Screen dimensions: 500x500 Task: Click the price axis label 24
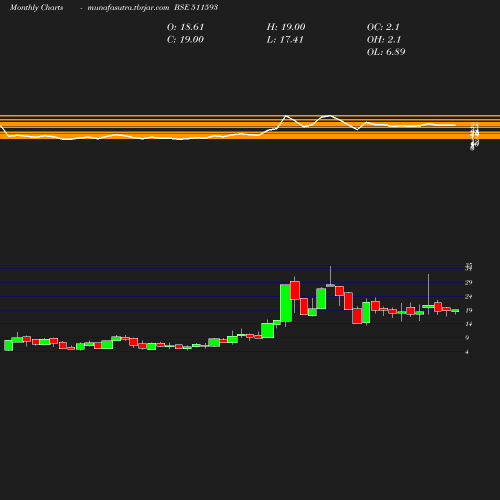pos(469,297)
